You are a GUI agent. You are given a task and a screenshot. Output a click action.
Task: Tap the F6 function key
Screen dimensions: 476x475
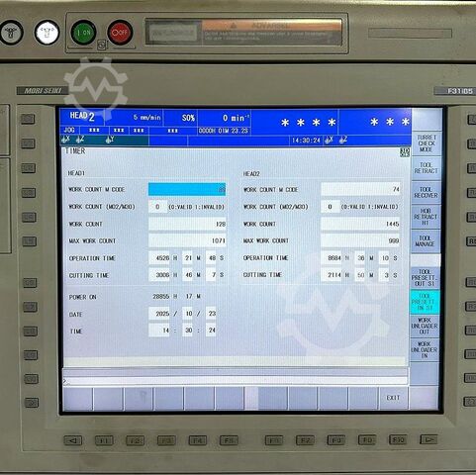274,440
